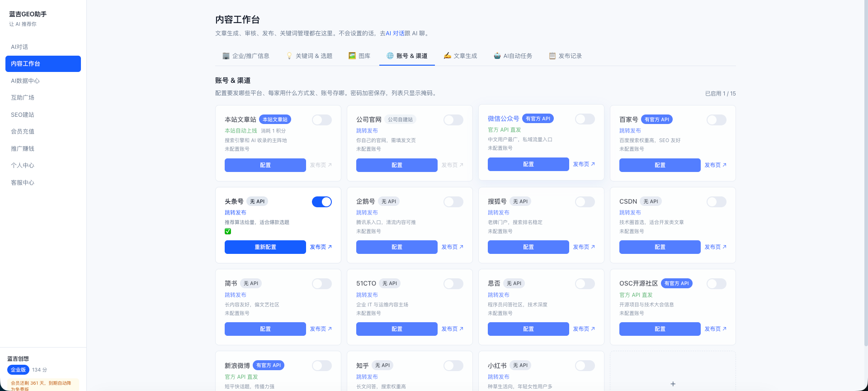Open the 图库 tab
The width and height of the screenshot is (868, 391).
click(359, 56)
